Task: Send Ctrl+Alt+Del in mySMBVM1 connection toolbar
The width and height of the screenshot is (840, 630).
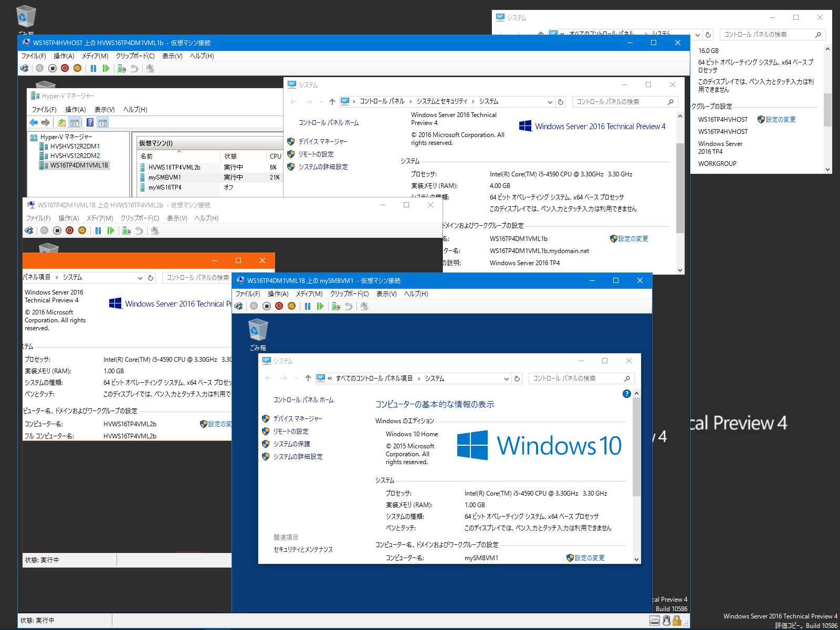Action: click(239, 306)
